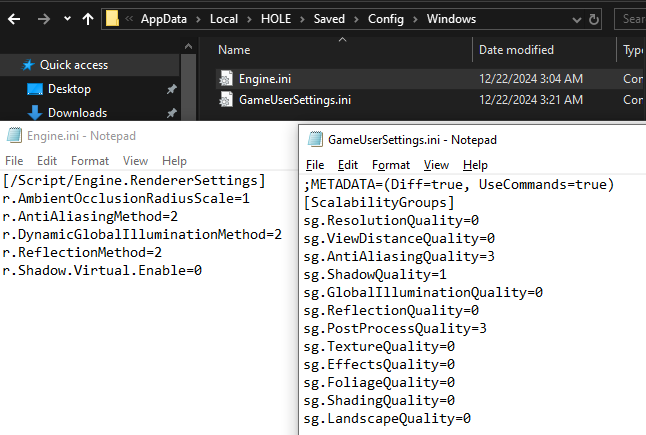
Task: Open File menu in Engine.ini Notepad
Action: [14, 161]
